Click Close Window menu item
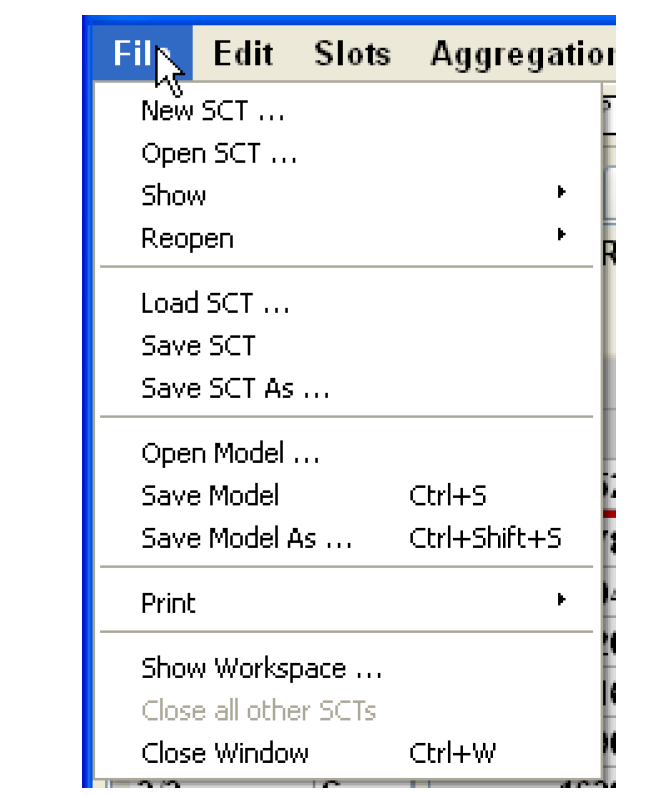Viewport: 659px width, 796px height. pyautogui.click(x=225, y=753)
